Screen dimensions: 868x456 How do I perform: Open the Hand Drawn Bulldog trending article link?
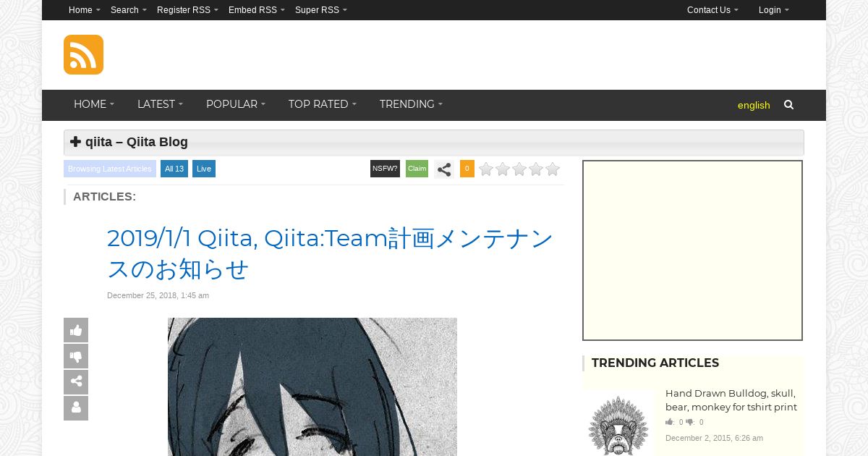click(731, 400)
